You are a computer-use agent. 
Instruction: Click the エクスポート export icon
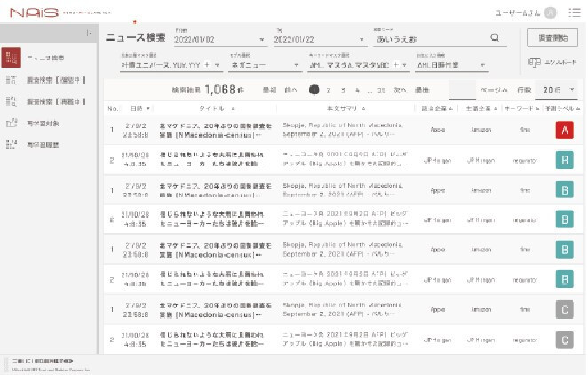click(x=535, y=62)
